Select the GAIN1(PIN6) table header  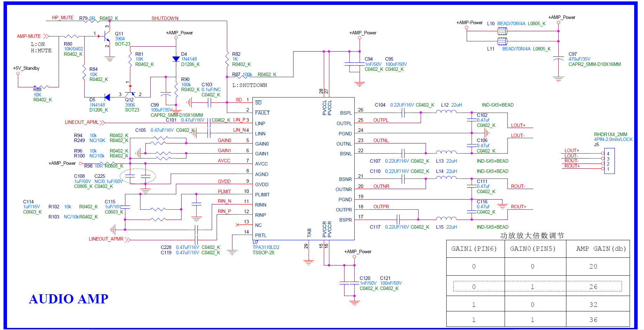click(x=474, y=249)
